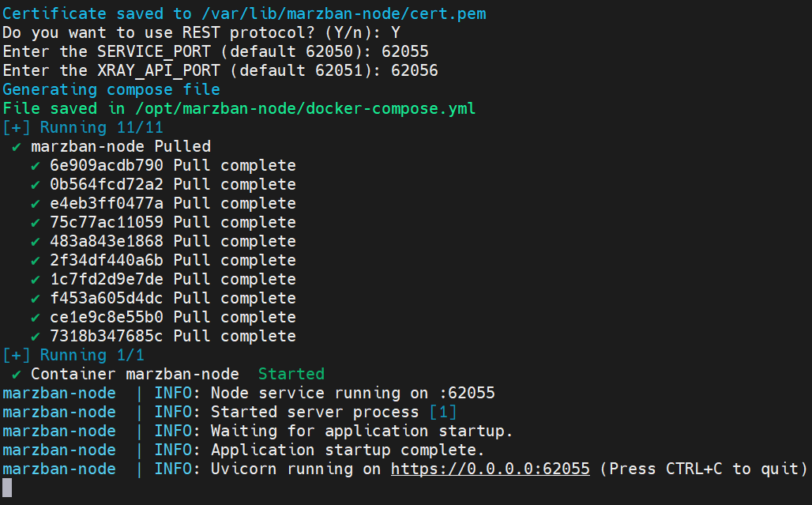Click the checkmark next to f453a605d4dc
This screenshot has width=812, height=505.
pos(36,299)
